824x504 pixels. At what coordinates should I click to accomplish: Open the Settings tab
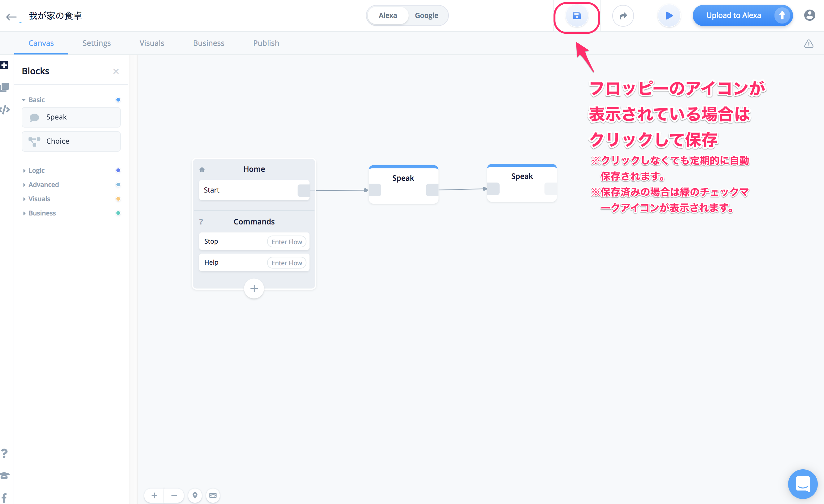[x=96, y=43]
